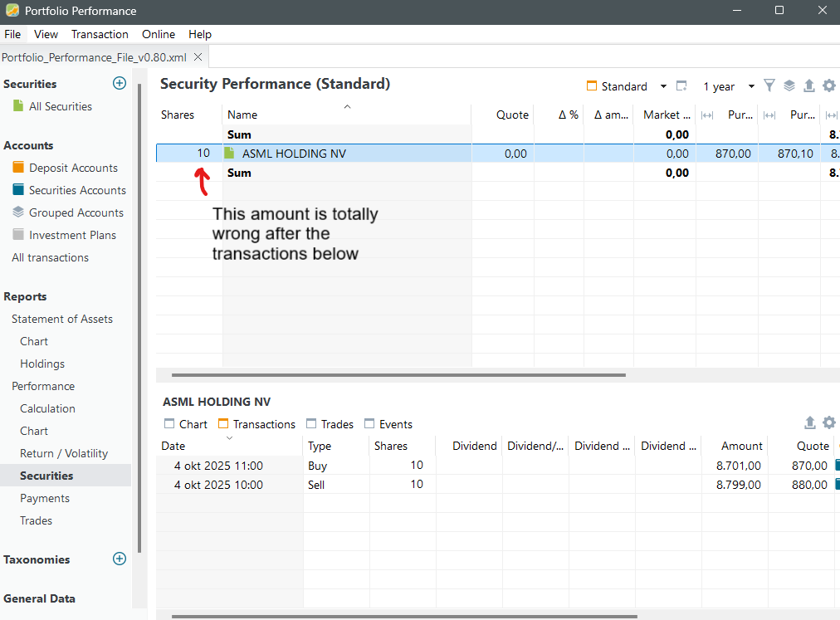Open the 1 year period dropdown
840x620 pixels.
point(728,86)
